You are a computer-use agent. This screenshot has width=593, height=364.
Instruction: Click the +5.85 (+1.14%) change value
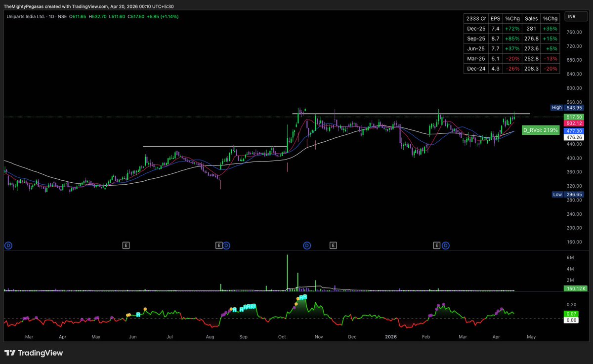point(163,16)
